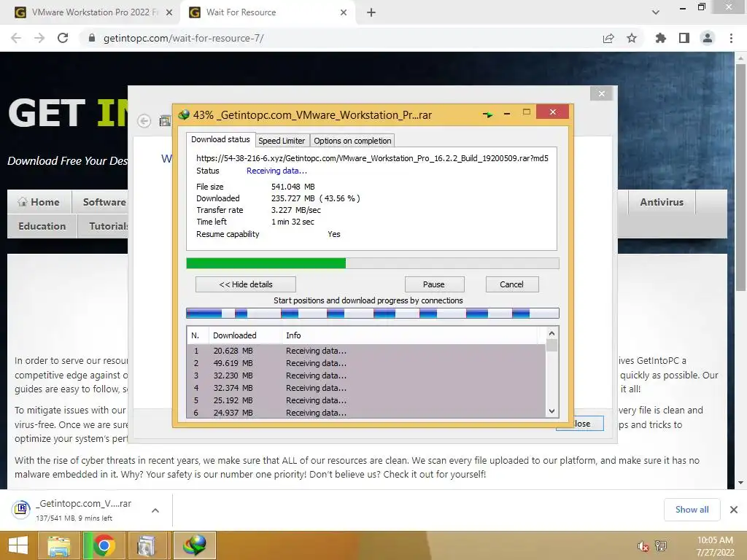Select connection row 1 with 20.628 MB

pyautogui.click(x=366, y=351)
